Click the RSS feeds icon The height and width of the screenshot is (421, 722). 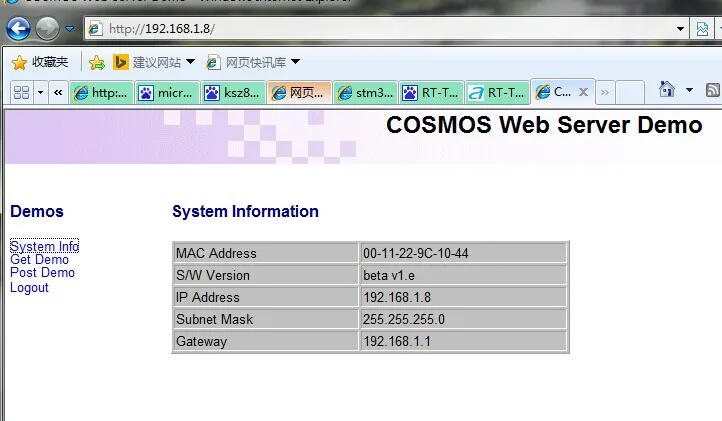(x=713, y=90)
